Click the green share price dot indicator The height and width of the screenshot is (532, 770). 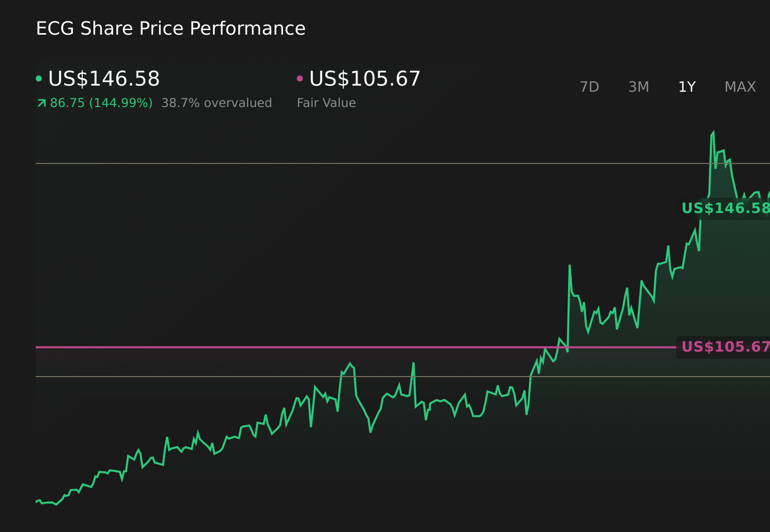[x=39, y=78]
